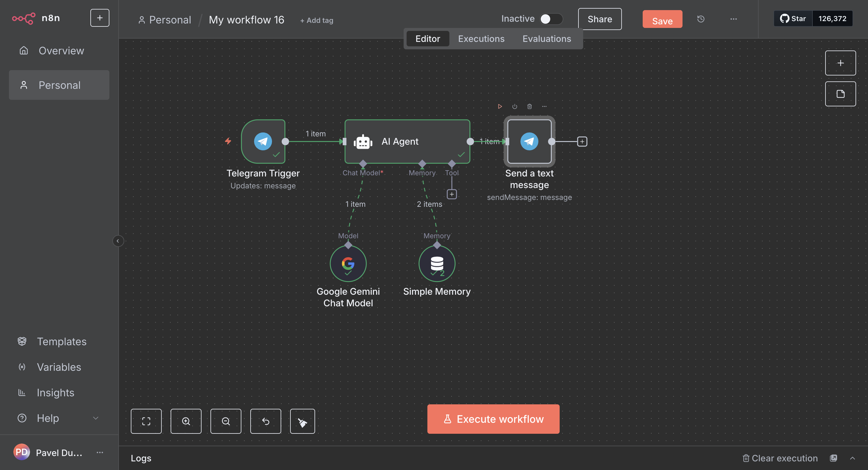This screenshot has height=470, width=868.
Task: Collapse the left sidebar with chevron
Action: click(118, 241)
